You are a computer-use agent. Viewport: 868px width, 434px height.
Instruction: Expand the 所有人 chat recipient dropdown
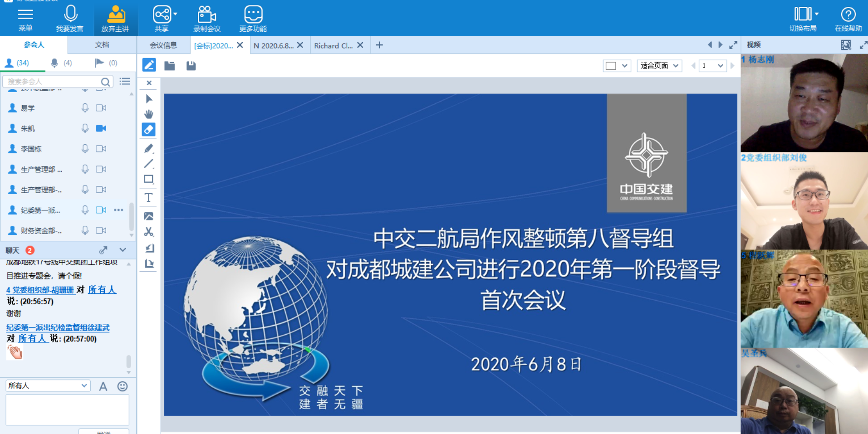tap(48, 385)
